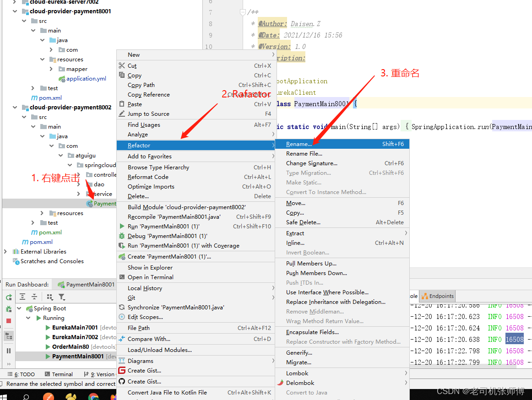Open the 6: TODO tool window button

coord(22,374)
